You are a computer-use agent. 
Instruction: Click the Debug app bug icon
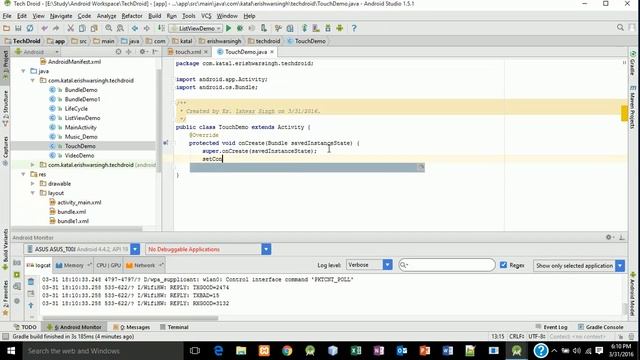coord(240,28)
